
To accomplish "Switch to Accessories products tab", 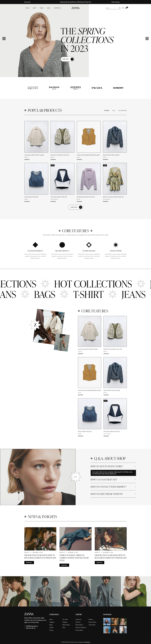I will point(123,111).
